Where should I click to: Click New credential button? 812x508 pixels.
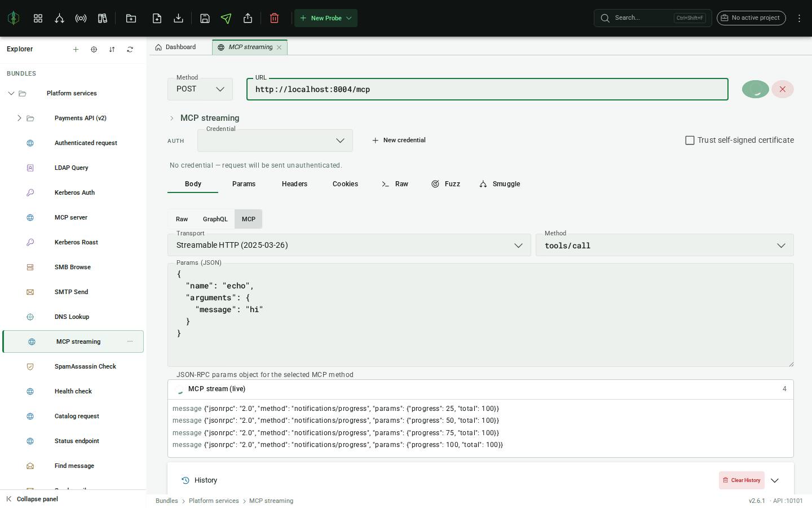[399, 141]
